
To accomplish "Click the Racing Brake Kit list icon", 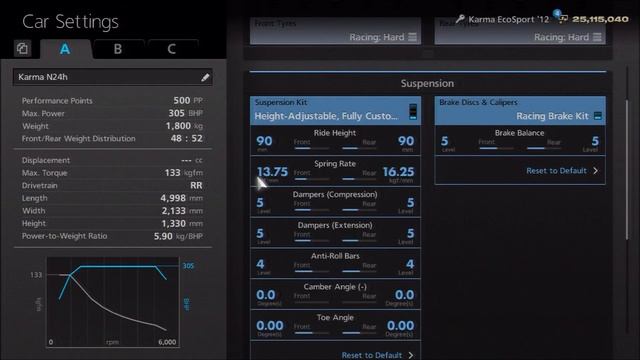I will (598, 116).
